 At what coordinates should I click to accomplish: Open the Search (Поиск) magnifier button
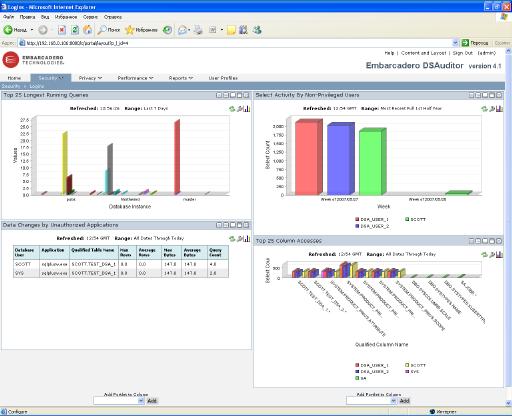coord(109,30)
